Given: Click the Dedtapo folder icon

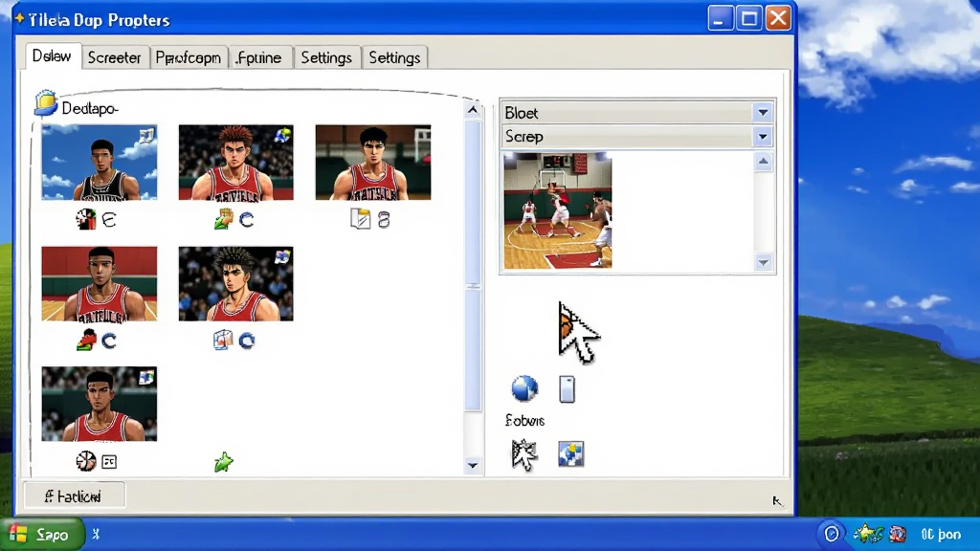Looking at the screenshot, I should click(x=45, y=103).
